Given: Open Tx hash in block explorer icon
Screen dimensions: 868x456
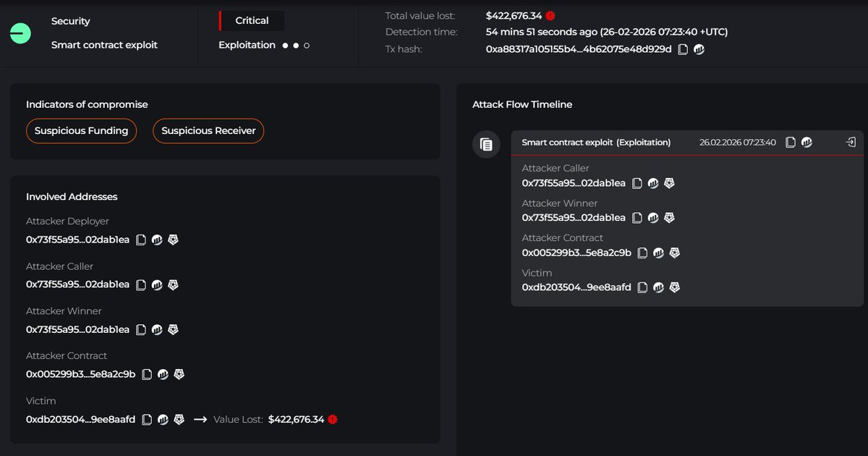Looking at the screenshot, I should coord(699,49).
